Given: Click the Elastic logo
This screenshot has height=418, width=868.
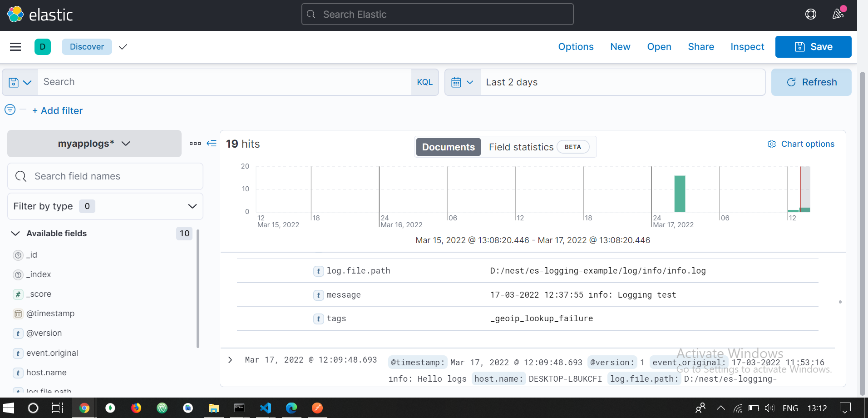Looking at the screenshot, I should coord(40,15).
